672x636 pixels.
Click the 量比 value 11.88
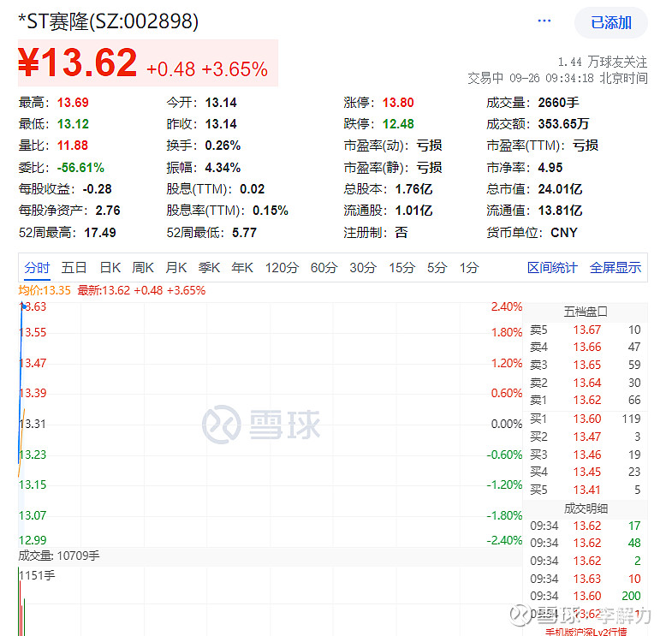73,146
